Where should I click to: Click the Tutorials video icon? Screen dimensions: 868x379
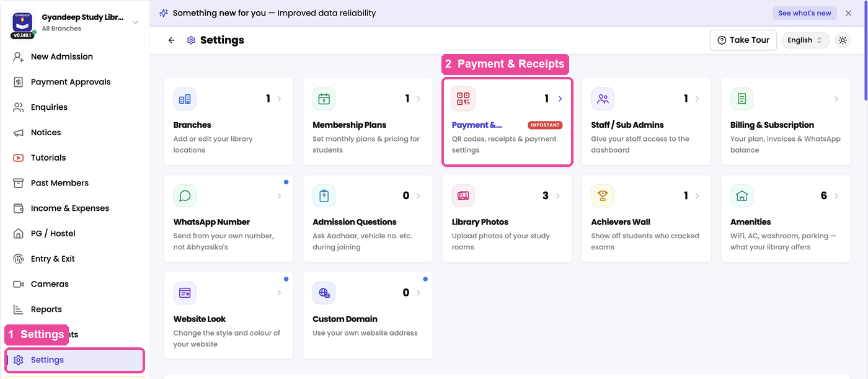pyautogui.click(x=19, y=158)
